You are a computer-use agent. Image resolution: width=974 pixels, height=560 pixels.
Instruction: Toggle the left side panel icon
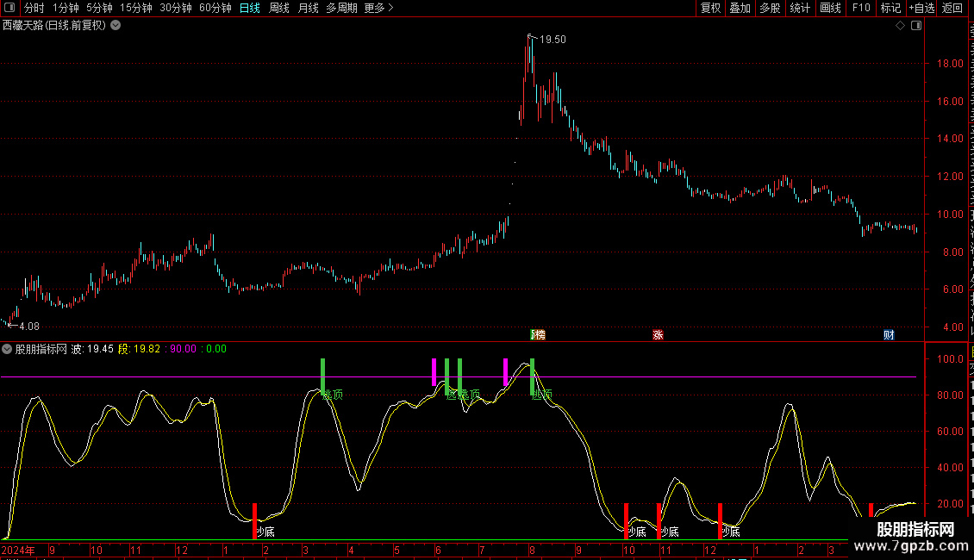(9, 8)
